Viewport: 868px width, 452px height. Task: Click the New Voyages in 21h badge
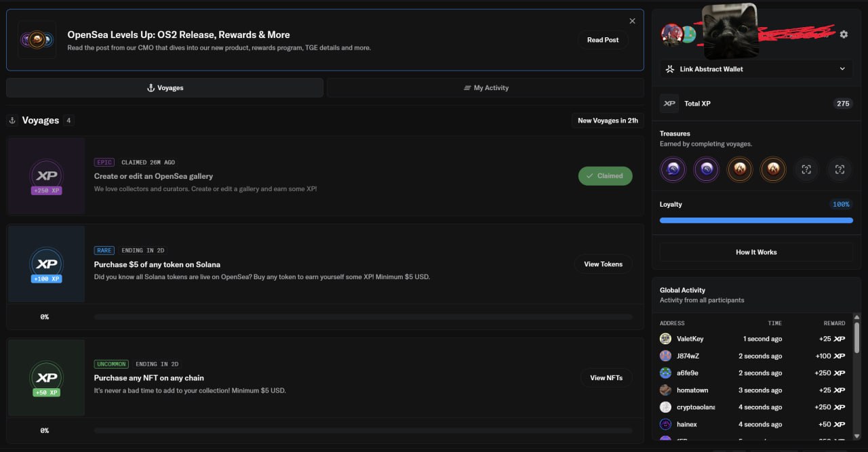click(608, 121)
